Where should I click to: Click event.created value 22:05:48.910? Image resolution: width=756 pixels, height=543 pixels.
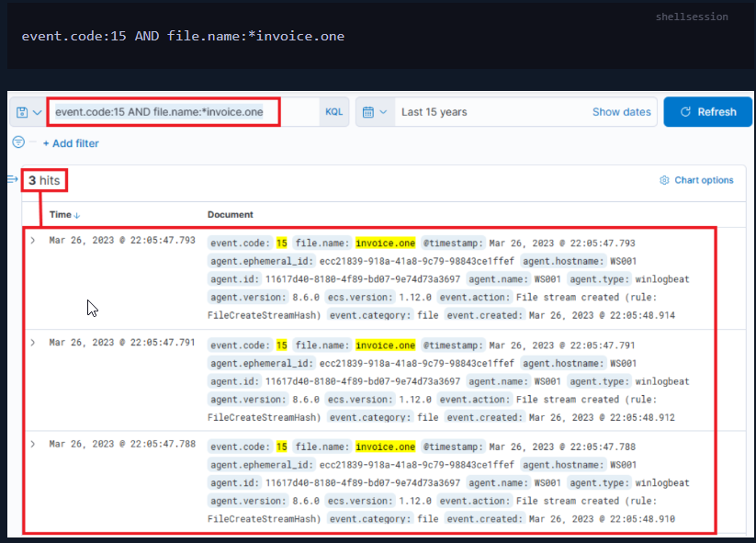(x=602, y=519)
